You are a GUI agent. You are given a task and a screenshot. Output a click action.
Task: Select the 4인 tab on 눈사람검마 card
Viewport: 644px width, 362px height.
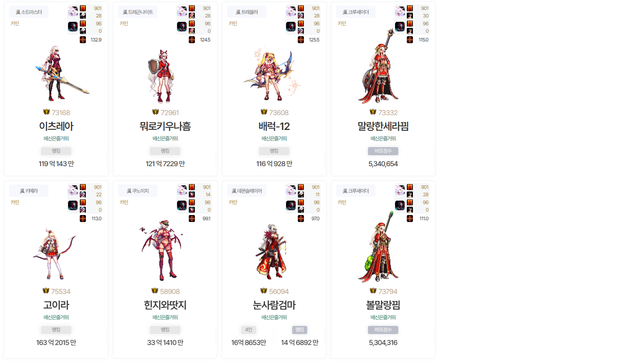click(x=249, y=330)
